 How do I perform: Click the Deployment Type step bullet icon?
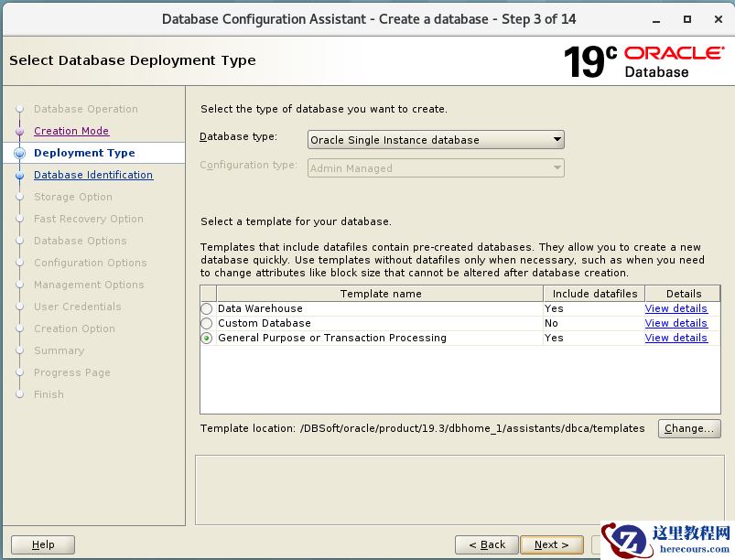pyautogui.click(x=20, y=153)
